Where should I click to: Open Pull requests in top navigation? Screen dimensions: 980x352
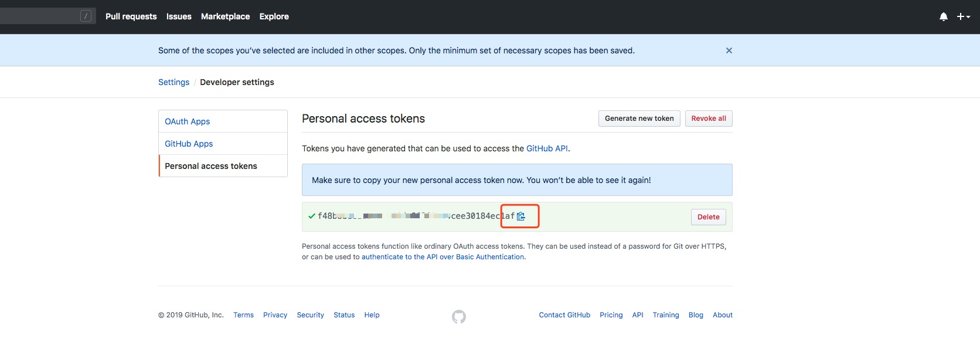pos(131,16)
